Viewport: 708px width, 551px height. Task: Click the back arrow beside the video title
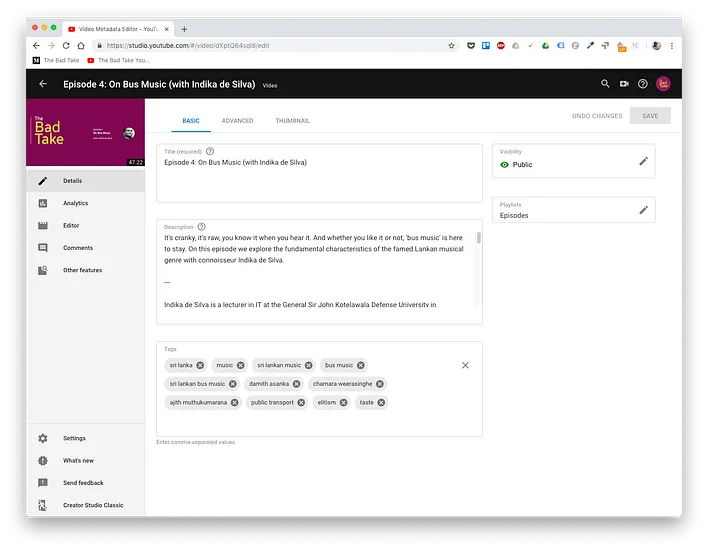tap(43, 85)
